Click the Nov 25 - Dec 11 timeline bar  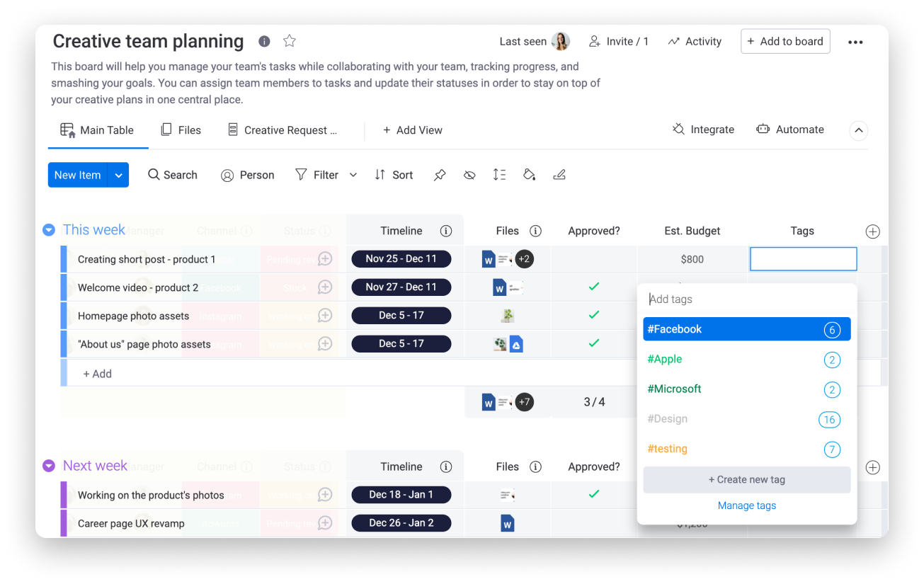coord(401,259)
